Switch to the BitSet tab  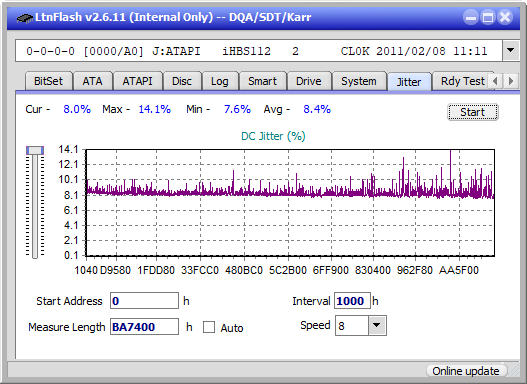pyautogui.click(x=48, y=81)
